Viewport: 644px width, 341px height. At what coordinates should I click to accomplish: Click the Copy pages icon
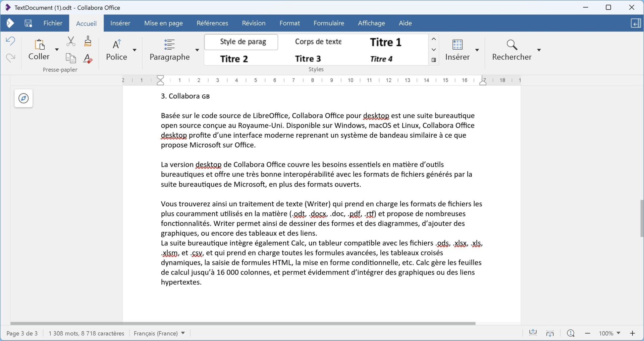pyautogui.click(x=71, y=58)
